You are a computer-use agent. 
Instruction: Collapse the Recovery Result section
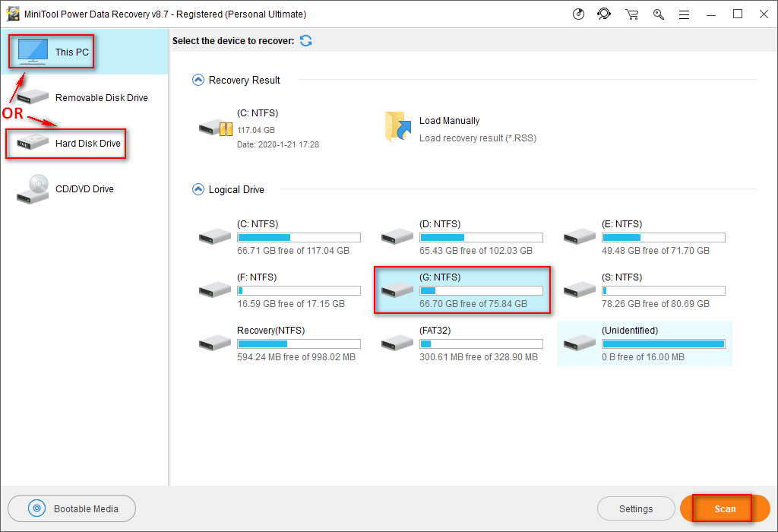(x=198, y=80)
